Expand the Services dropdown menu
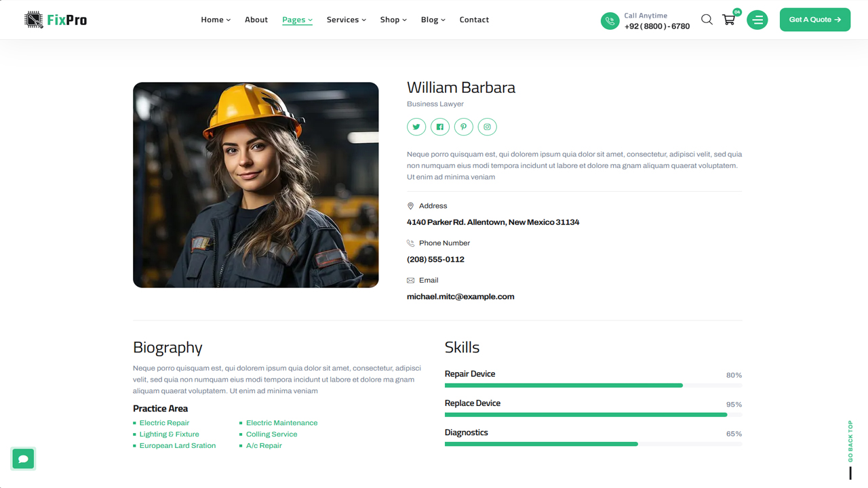The height and width of the screenshot is (488, 868). [x=347, y=20]
